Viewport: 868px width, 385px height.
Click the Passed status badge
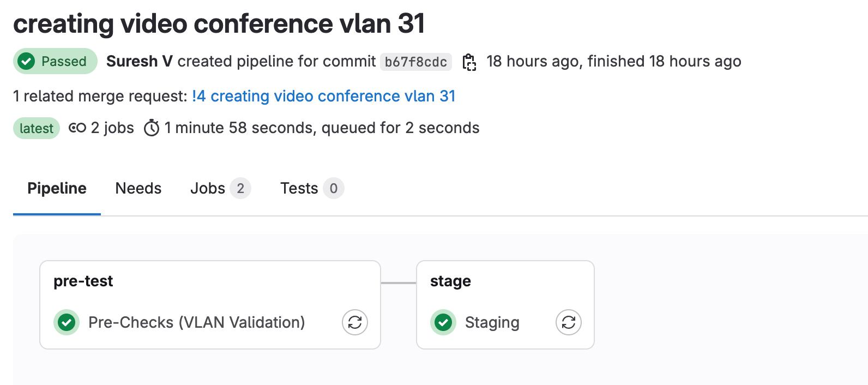click(x=55, y=61)
